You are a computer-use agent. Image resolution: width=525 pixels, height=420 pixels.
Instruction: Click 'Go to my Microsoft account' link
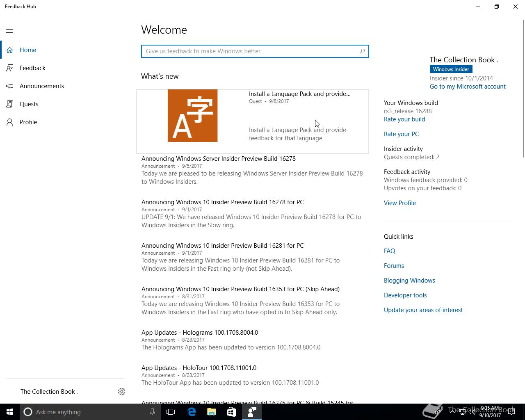click(468, 87)
